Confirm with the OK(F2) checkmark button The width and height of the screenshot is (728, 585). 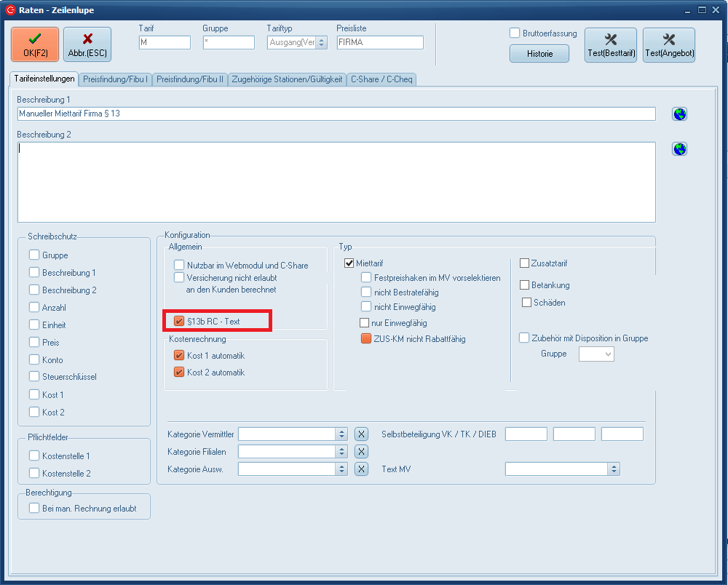pos(35,45)
